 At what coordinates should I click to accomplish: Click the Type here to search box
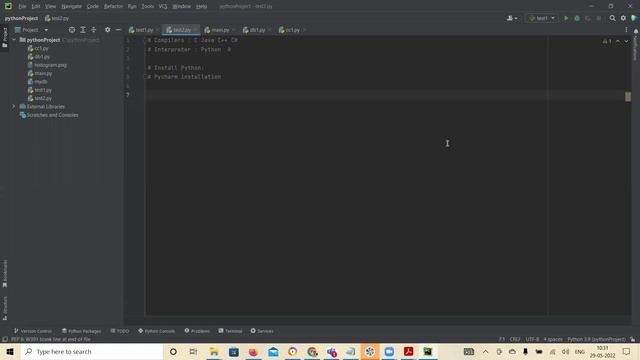92,351
